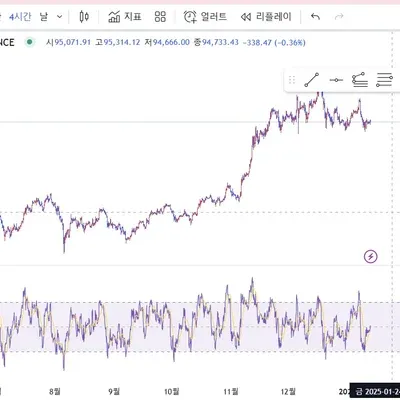Image resolution: width=400 pixels, height=400 pixels.
Task: Select the parallel lines channel tool
Action: pyautogui.click(x=384, y=80)
